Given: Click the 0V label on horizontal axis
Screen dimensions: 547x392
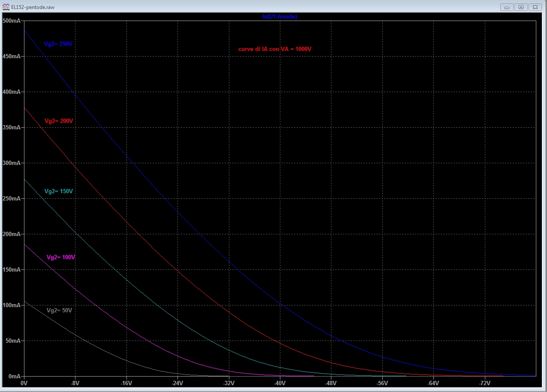Looking at the screenshot, I should coord(24,383).
